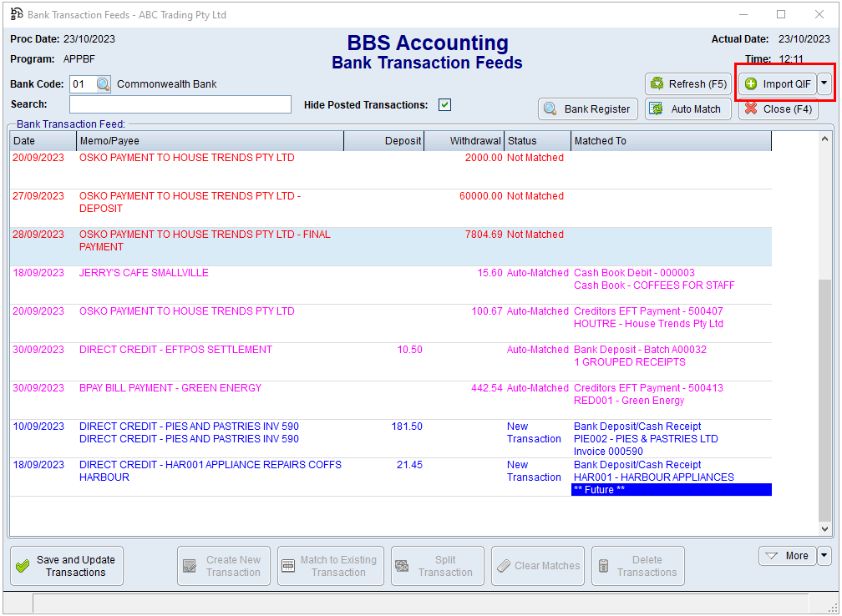Click the Bank Code lookup magnifier icon
The height and width of the screenshot is (616, 842).
point(103,84)
